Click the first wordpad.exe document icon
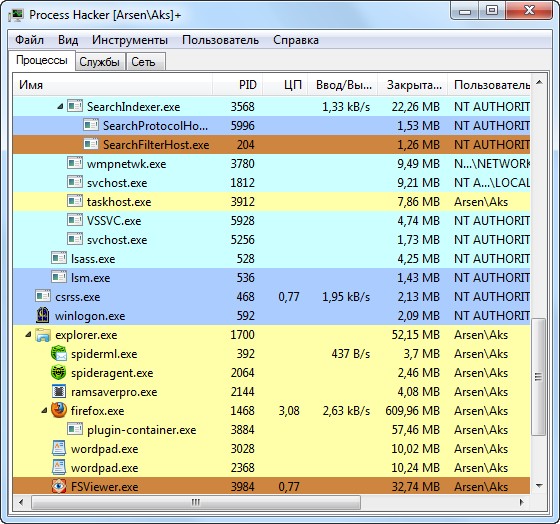Viewport: 560px width, 524px height. click(x=59, y=448)
